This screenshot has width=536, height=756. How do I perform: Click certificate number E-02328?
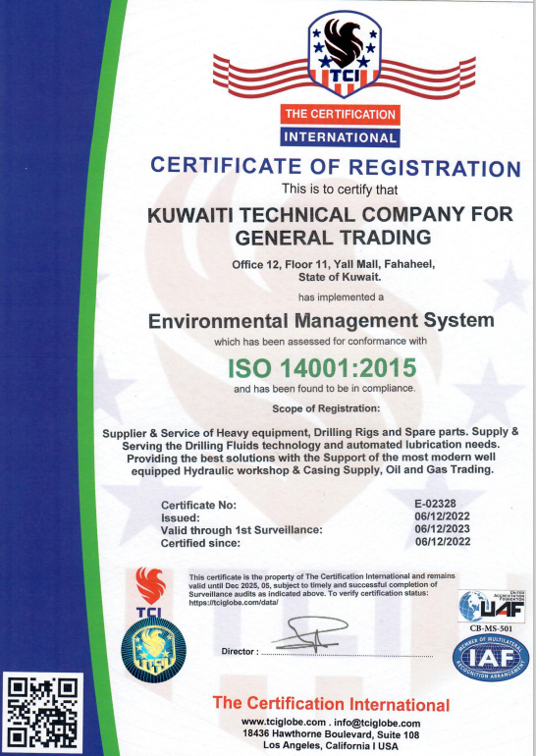click(435, 504)
